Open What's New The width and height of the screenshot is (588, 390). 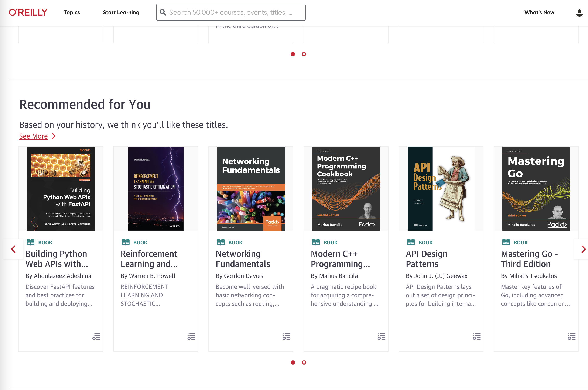point(539,13)
